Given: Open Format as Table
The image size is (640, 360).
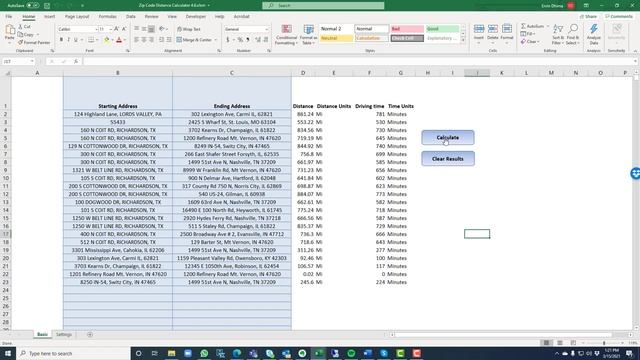Looking at the screenshot, I should (309, 34).
